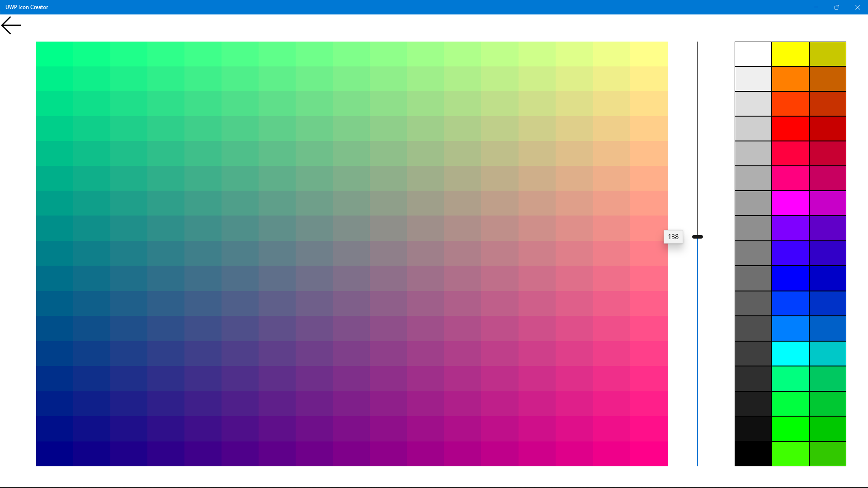Select the magenta palette swatch
The width and height of the screenshot is (868, 488).
point(790,203)
